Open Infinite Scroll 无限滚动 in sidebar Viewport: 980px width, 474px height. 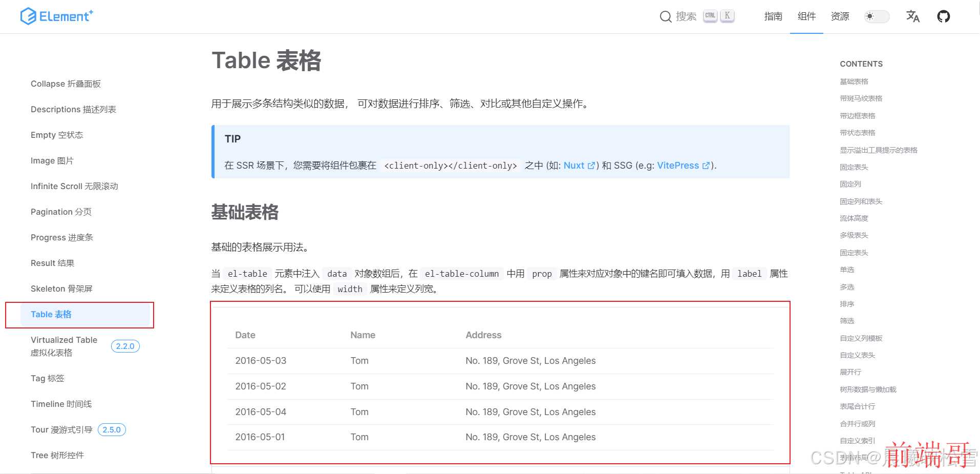(x=74, y=186)
